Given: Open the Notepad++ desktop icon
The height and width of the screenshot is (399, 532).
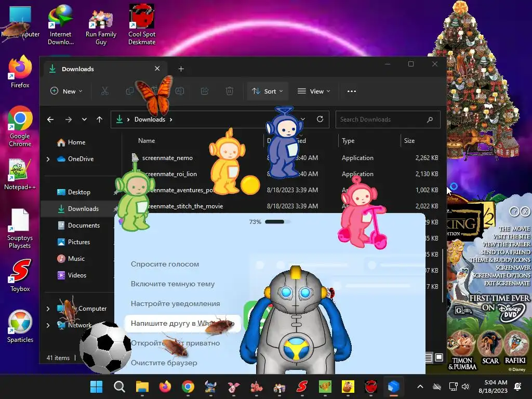Looking at the screenshot, I should pos(20,175).
